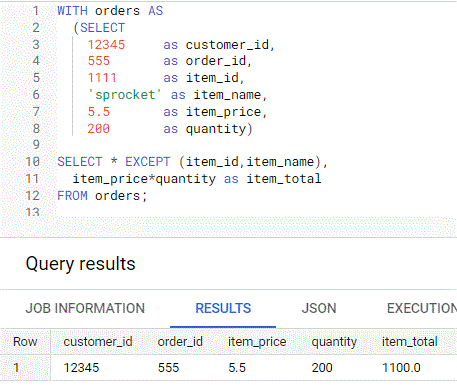Select result cell 555 under order_id
The image size is (457, 390).
[x=169, y=368]
